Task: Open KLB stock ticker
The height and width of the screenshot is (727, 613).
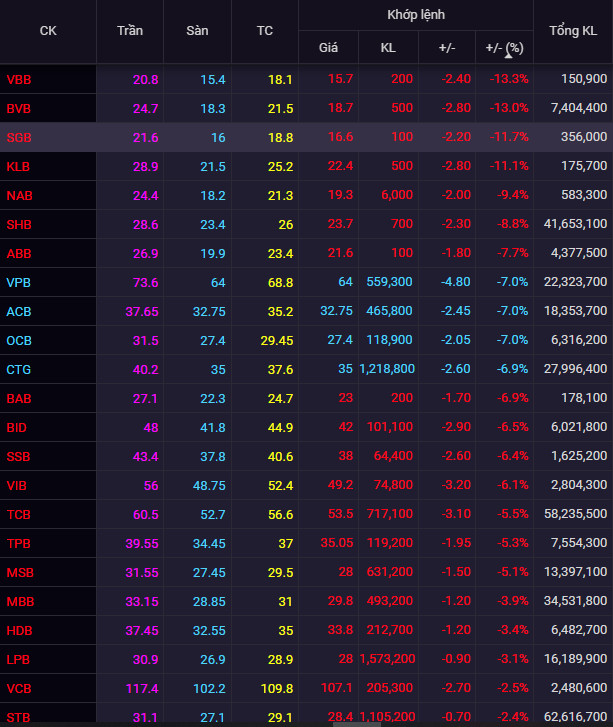Action: tap(18, 166)
